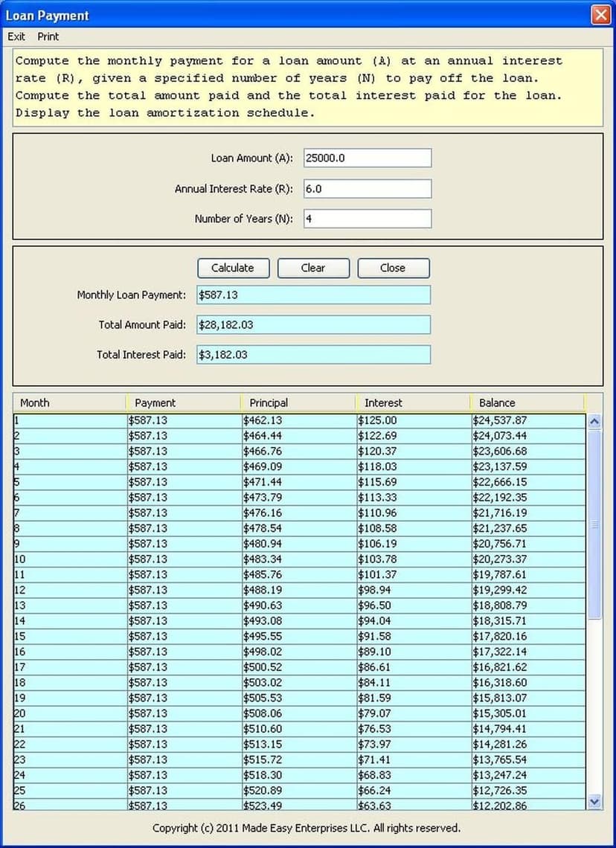Select principal cell $462.13
Viewport: 616px width, 848px height.
click(x=299, y=420)
